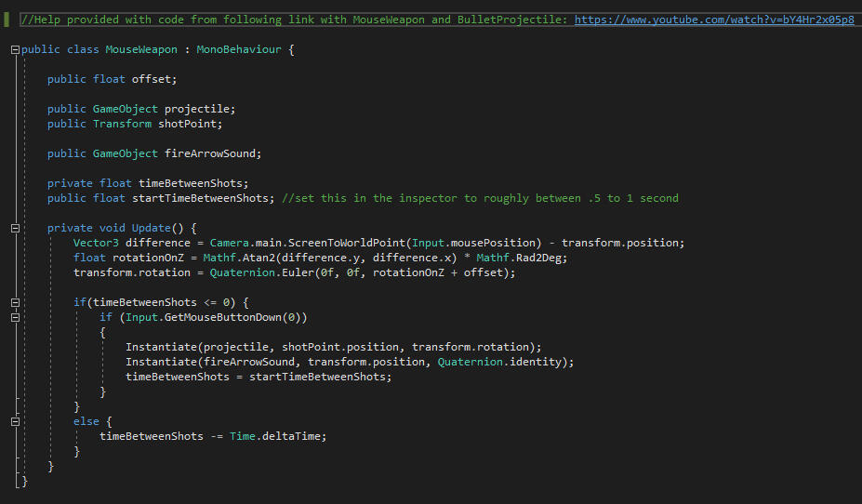Viewport: 862px width, 504px height.
Task: Click the Camera.main reference
Action: click(245, 243)
